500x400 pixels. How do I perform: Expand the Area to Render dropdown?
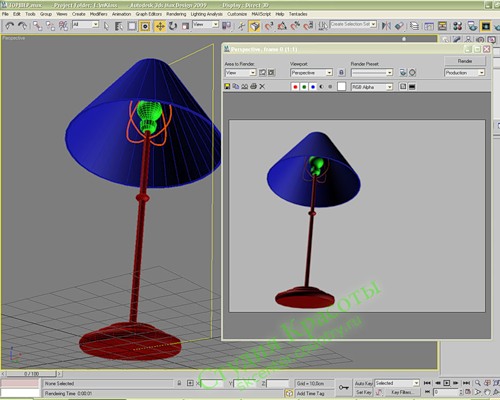240,72
